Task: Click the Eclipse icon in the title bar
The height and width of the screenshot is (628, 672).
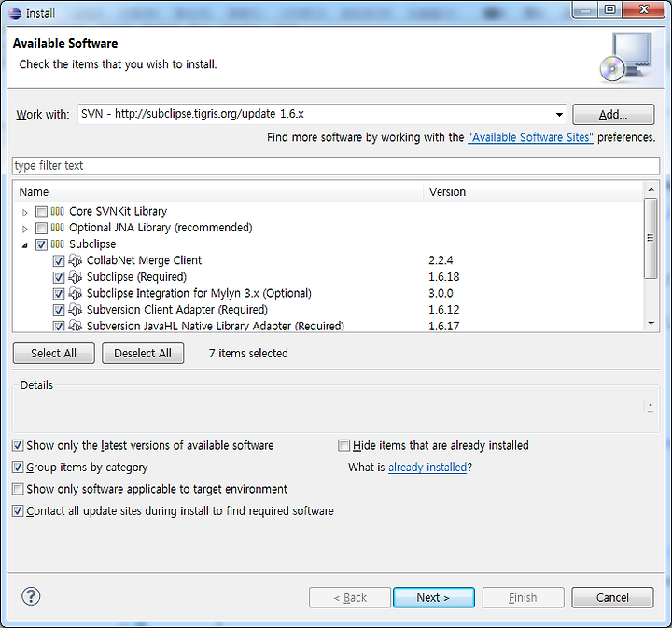Action: pos(15,13)
